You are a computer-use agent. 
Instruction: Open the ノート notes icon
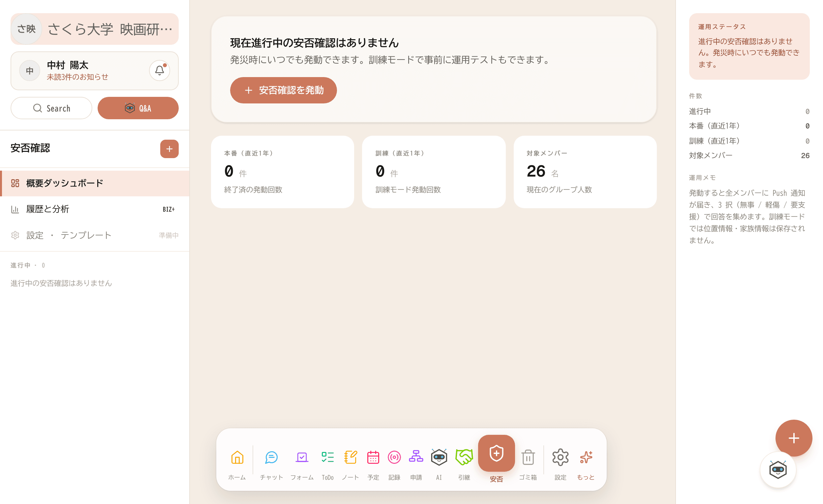click(350, 457)
